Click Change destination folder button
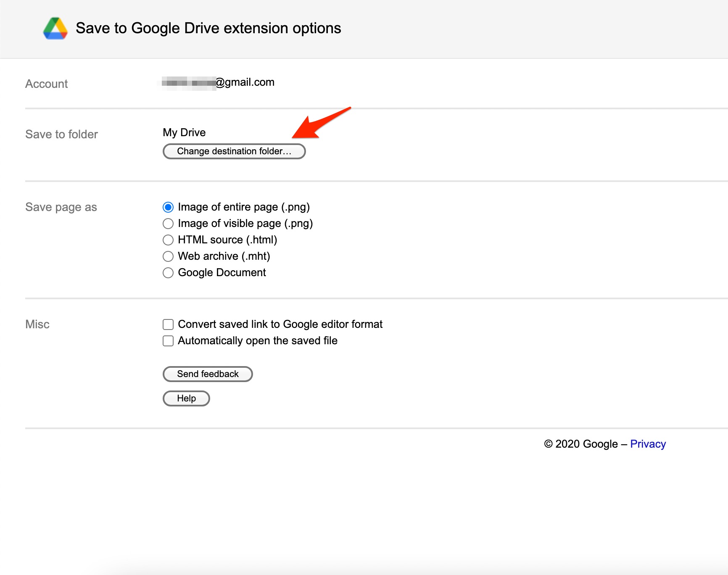The image size is (728, 575). 234,151
